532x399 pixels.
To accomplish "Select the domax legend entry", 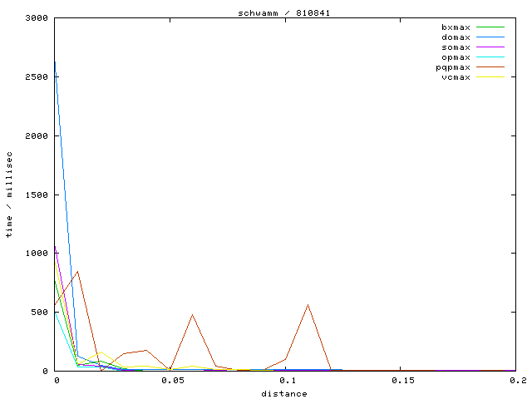I will [x=456, y=37].
